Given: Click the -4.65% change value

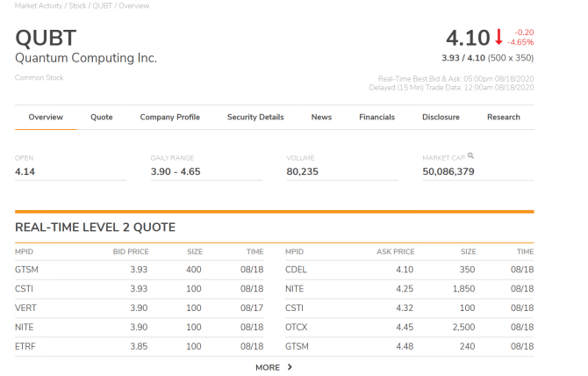Looking at the screenshot, I should pyautogui.click(x=520, y=42).
